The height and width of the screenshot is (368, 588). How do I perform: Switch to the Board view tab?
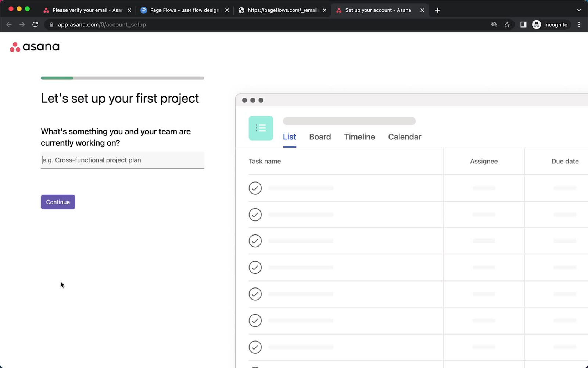coord(320,137)
